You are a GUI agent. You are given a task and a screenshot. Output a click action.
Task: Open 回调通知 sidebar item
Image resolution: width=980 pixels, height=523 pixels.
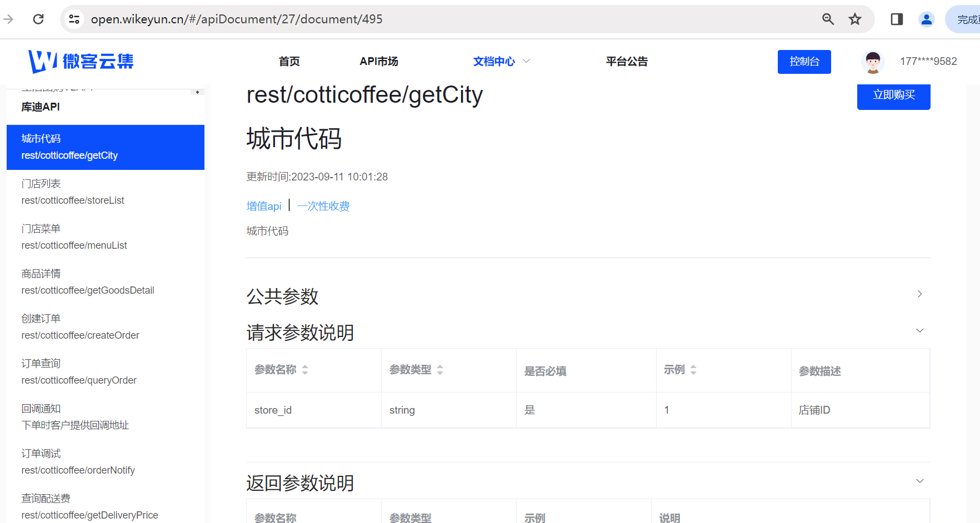[x=106, y=417]
